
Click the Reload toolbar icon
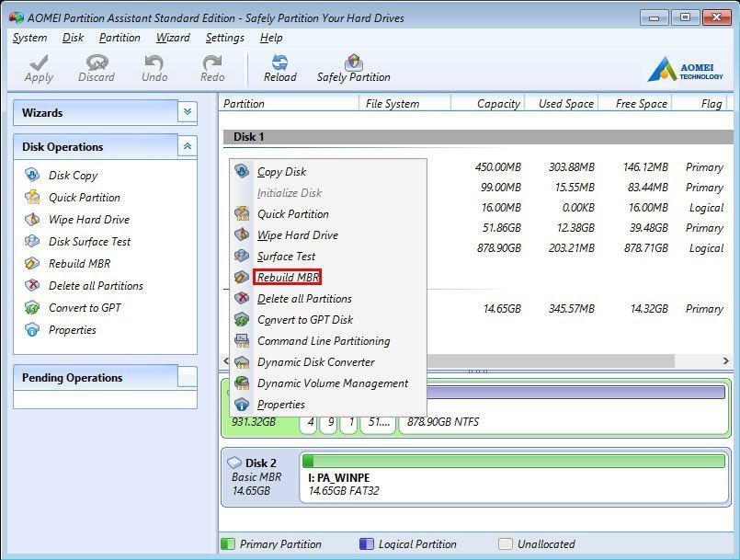pos(279,63)
